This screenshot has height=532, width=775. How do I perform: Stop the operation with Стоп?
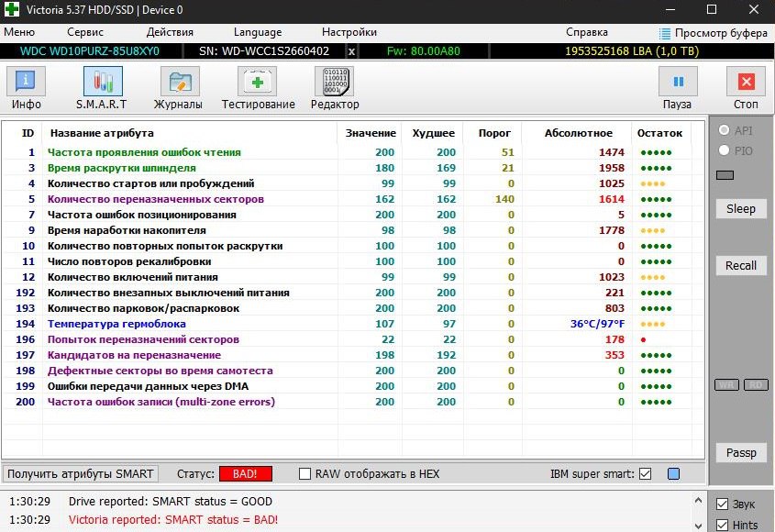click(x=746, y=88)
